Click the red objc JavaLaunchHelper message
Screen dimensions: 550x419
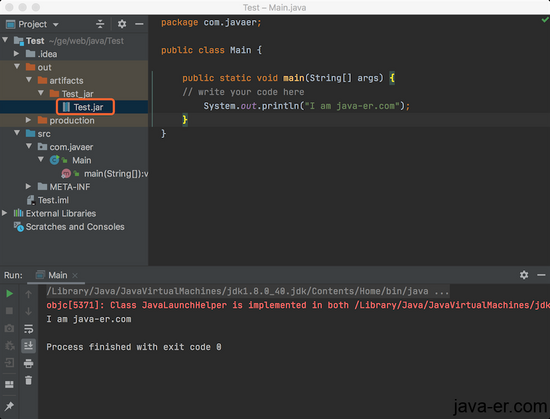[x=298, y=305]
